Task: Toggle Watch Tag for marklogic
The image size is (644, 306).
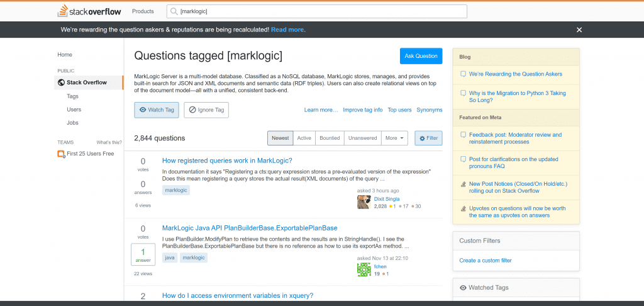Action: 157,110
